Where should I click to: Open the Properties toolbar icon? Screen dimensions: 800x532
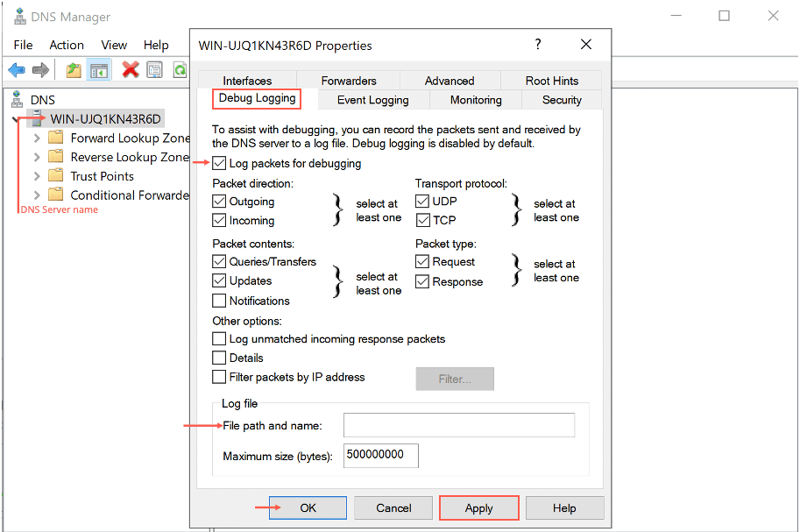(x=155, y=70)
